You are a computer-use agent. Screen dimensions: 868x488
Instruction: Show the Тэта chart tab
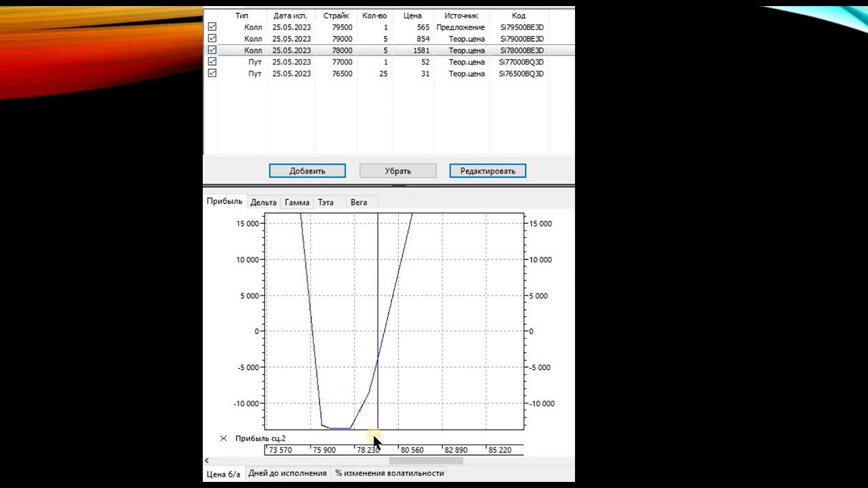coord(325,202)
